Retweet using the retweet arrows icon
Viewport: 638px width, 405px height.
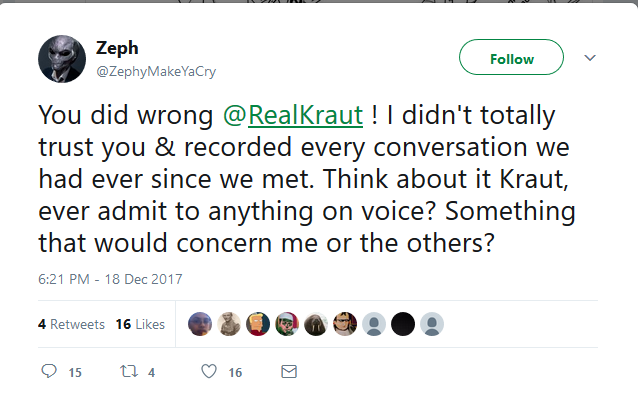pos(129,371)
